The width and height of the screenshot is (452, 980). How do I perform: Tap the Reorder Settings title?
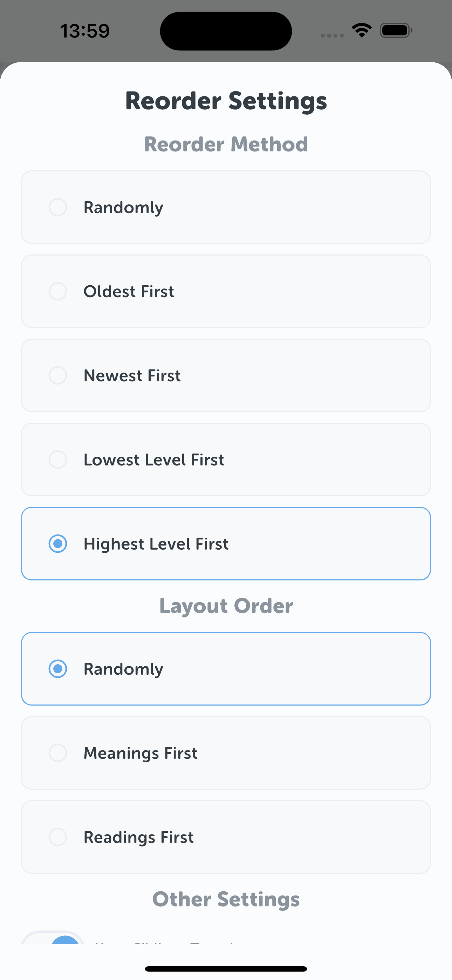(226, 101)
